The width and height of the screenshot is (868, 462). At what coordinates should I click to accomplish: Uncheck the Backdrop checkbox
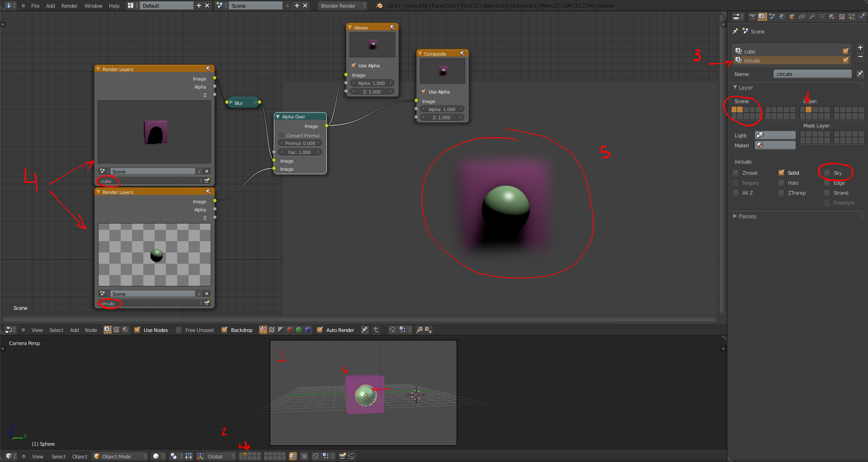coord(224,330)
